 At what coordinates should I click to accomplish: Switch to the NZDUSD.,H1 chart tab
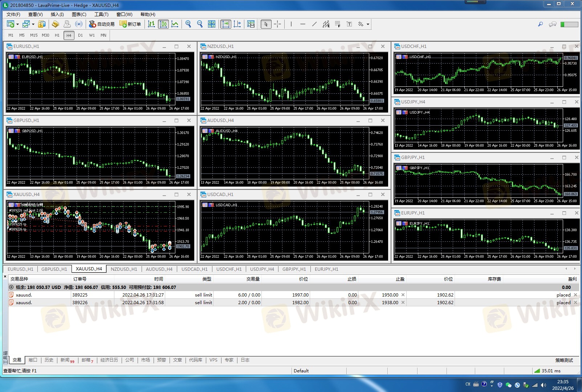click(x=124, y=269)
